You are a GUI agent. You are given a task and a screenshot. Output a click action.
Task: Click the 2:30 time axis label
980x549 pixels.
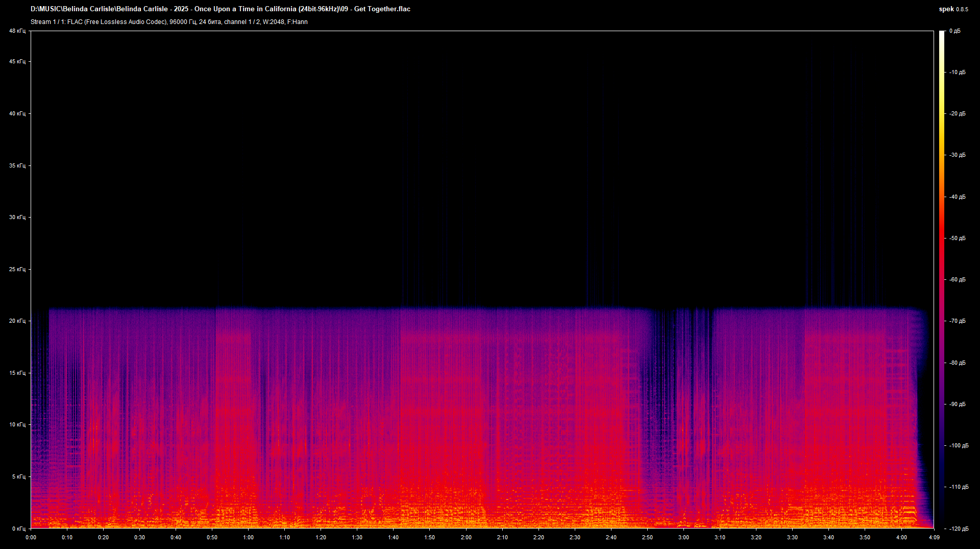click(575, 537)
